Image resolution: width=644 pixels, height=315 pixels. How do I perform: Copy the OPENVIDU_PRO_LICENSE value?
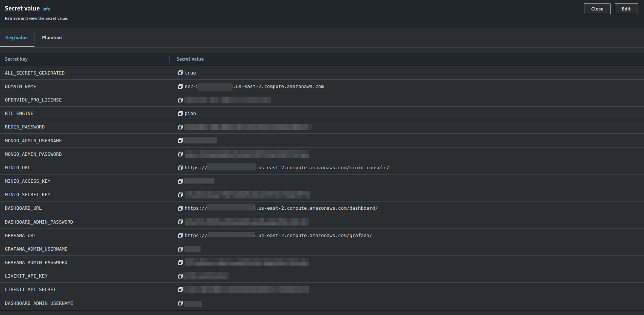coord(180,100)
